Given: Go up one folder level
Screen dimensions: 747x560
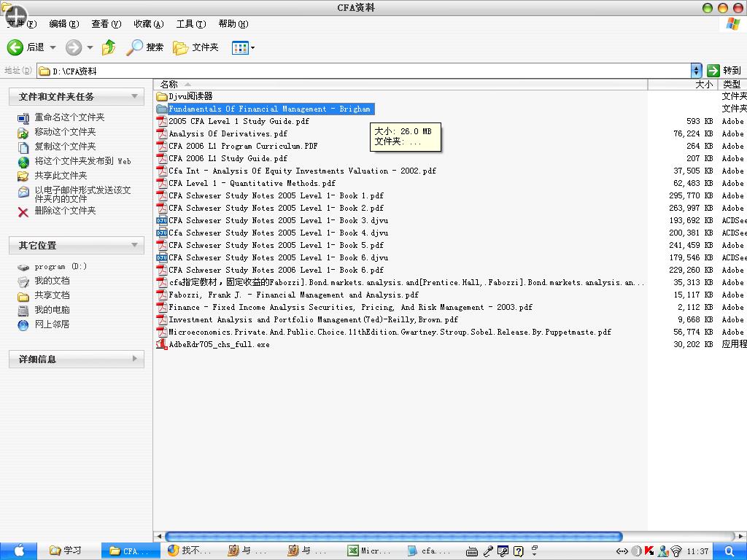Looking at the screenshot, I should (109, 47).
